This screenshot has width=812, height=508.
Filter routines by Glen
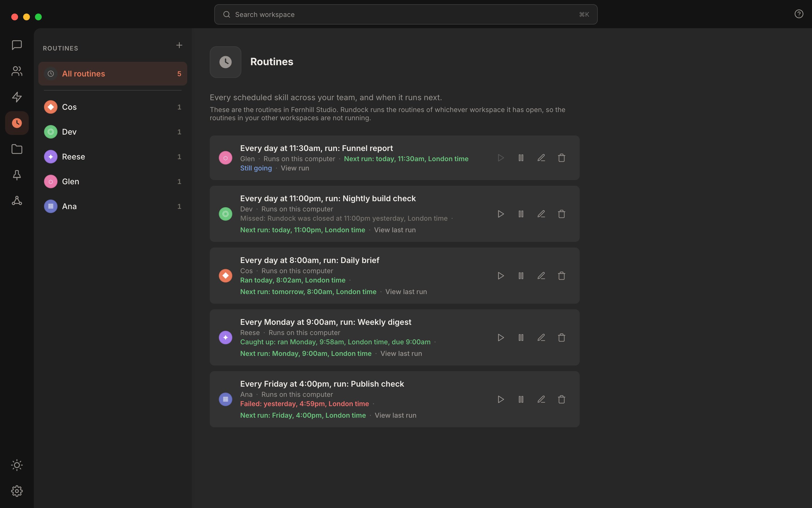coord(113,181)
